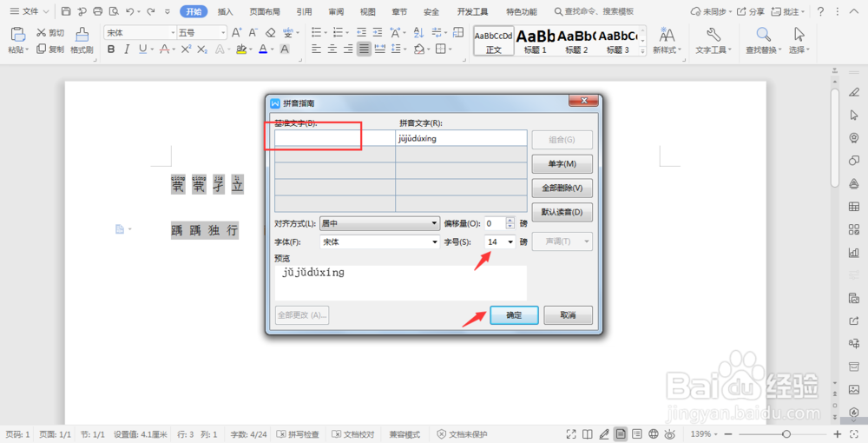The width and height of the screenshot is (868, 443).
Task: Toggle align right paragraph
Action: [348, 50]
